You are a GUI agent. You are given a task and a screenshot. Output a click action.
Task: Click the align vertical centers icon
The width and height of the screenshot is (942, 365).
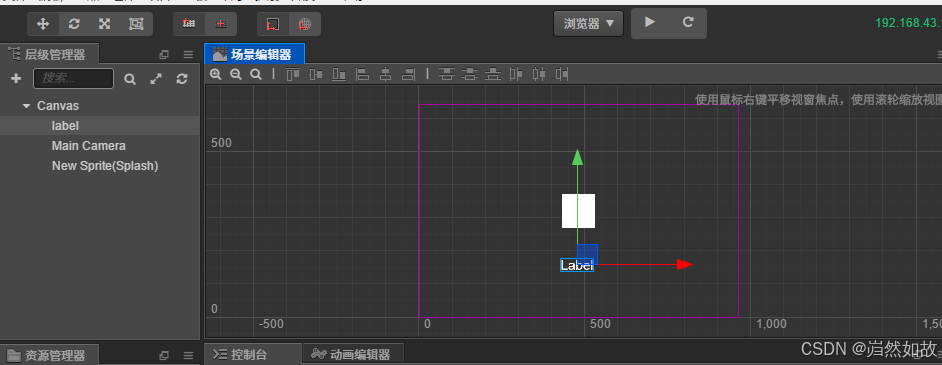tap(316, 74)
